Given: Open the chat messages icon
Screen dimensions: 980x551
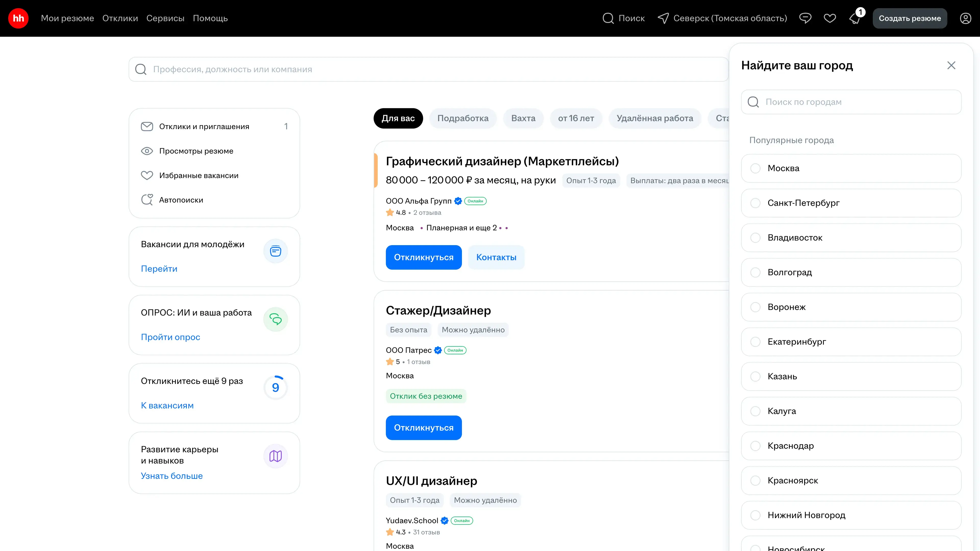Looking at the screenshot, I should click(805, 18).
